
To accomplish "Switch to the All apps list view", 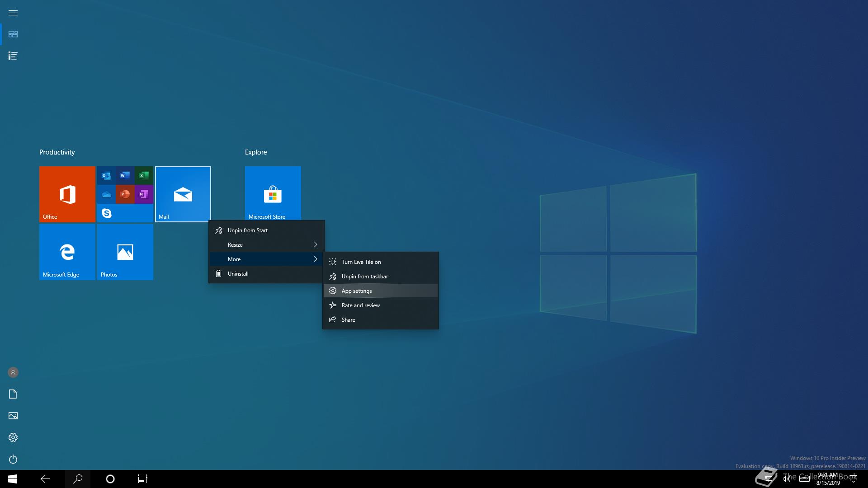I will (x=13, y=56).
